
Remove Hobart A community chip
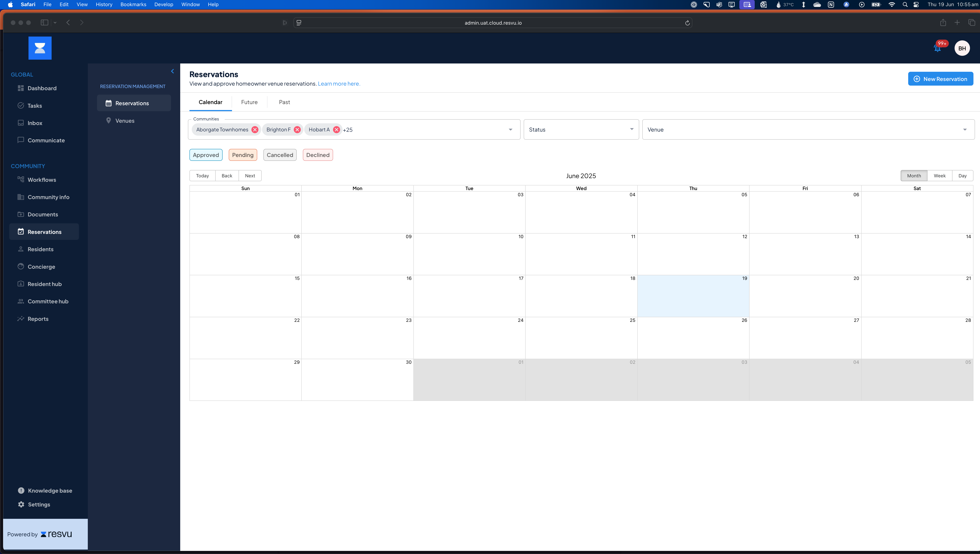(336, 130)
